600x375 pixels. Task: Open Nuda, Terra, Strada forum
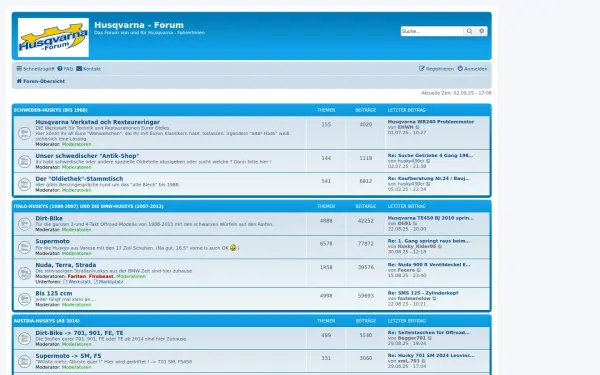point(66,265)
